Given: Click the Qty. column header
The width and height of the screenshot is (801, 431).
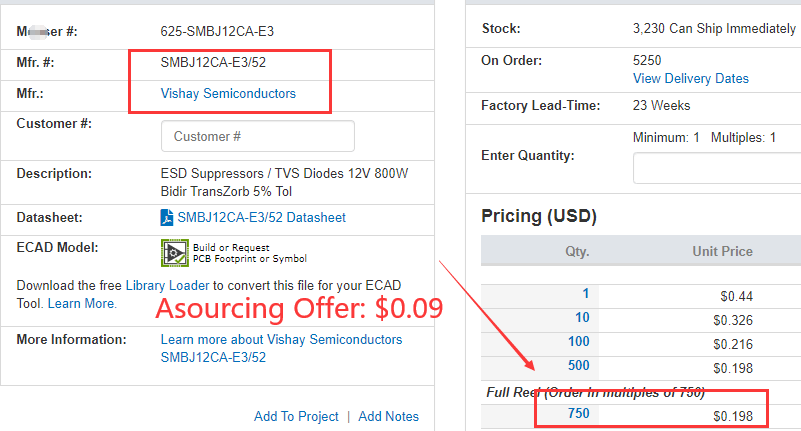Looking at the screenshot, I should tap(577, 252).
